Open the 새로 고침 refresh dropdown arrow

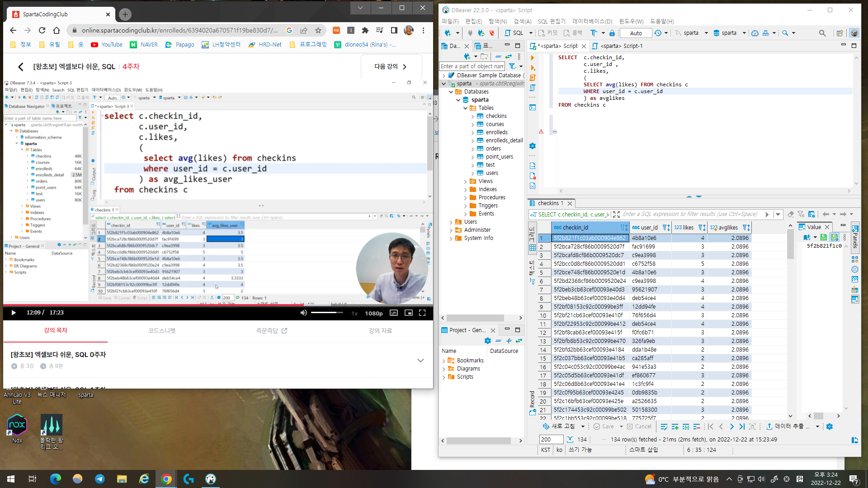583,427
